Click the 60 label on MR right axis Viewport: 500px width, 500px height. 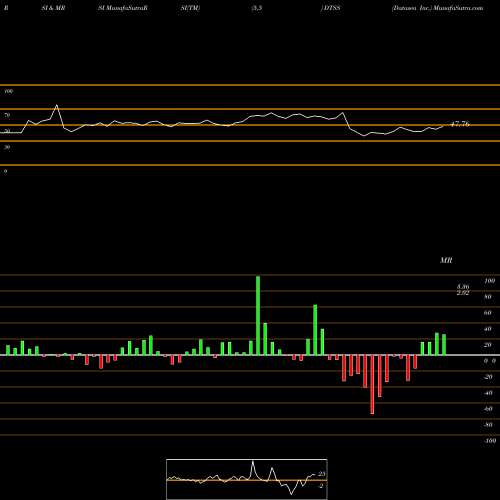tap(488, 313)
